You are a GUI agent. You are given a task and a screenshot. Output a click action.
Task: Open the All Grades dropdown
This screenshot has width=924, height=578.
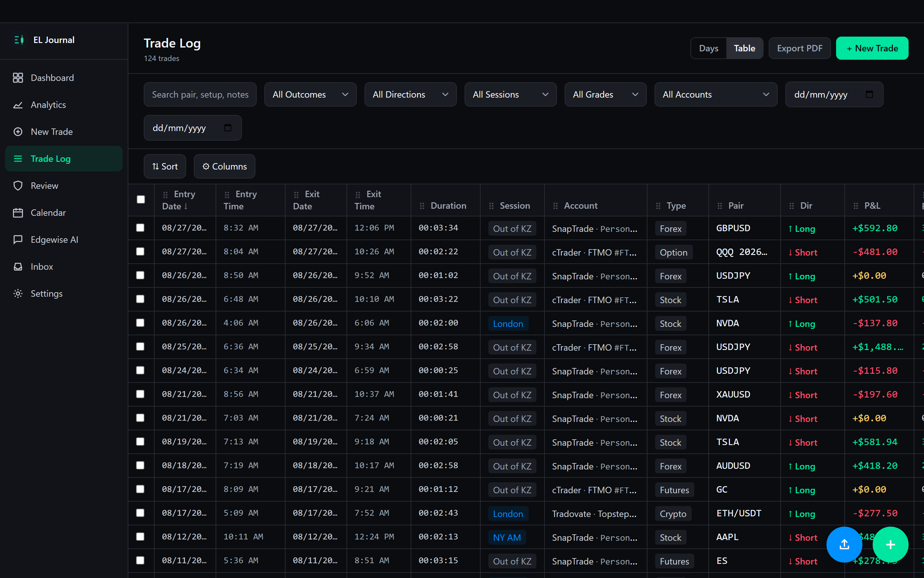605,94
